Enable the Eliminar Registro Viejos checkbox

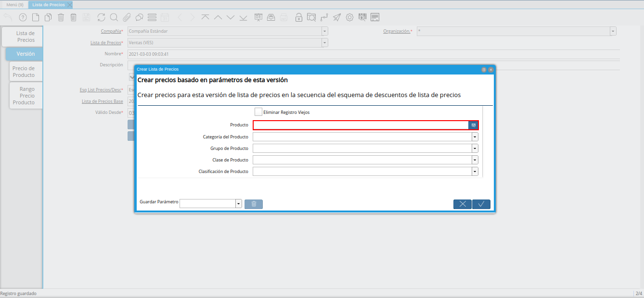click(x=258, y=112)
